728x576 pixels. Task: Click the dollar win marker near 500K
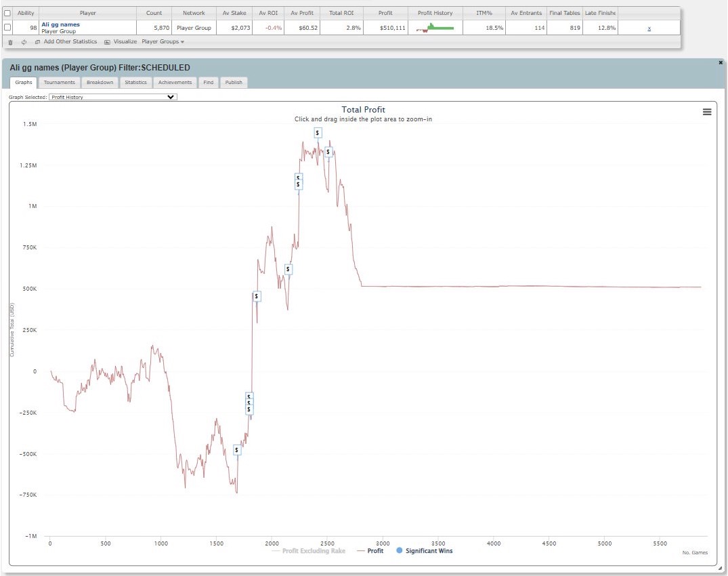pos(257,296)
